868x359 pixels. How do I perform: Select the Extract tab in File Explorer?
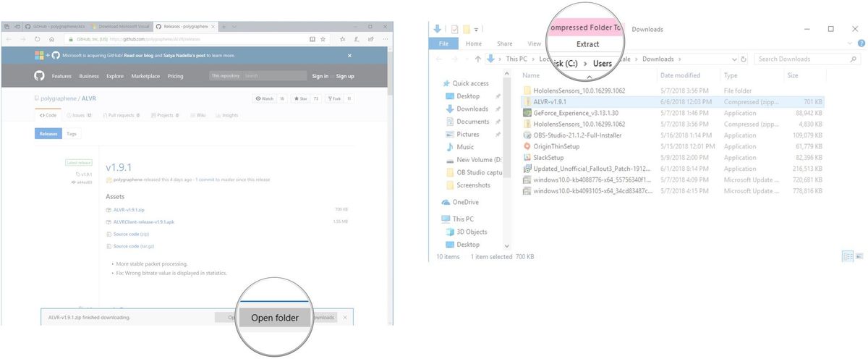587,44
